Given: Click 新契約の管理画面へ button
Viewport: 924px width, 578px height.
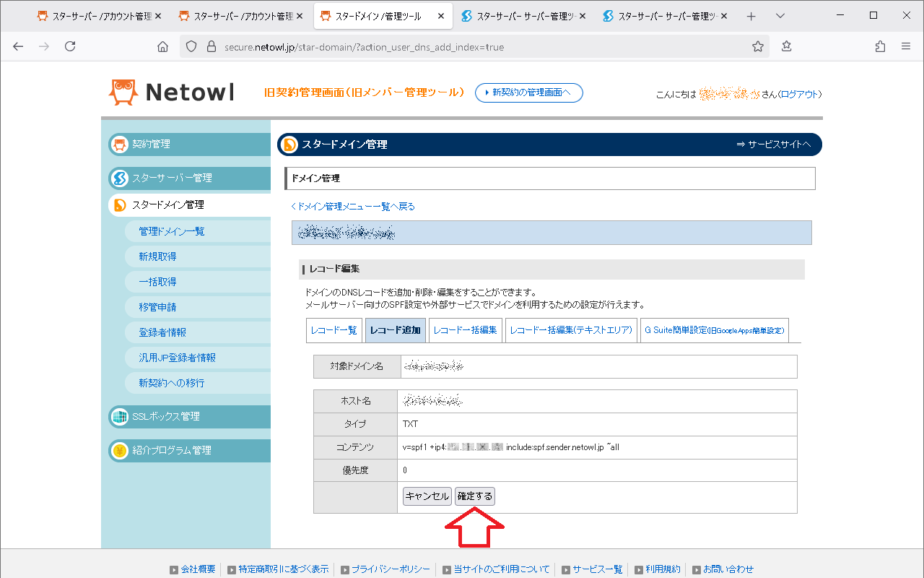Looking at the screenshot, I should 528,92.
